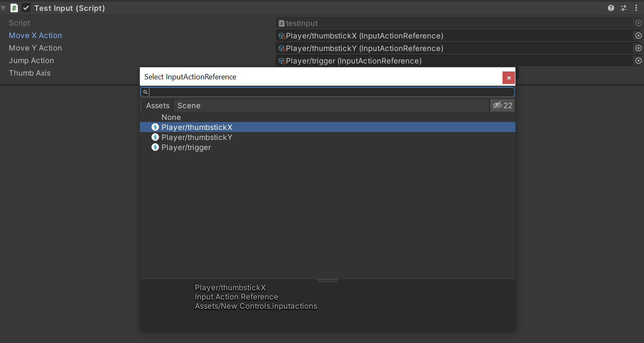The width and height of the screenshot is (644, 343).
Task: Toggle hidden packages visibility showing 22
Action: click(x=502, y=105)
